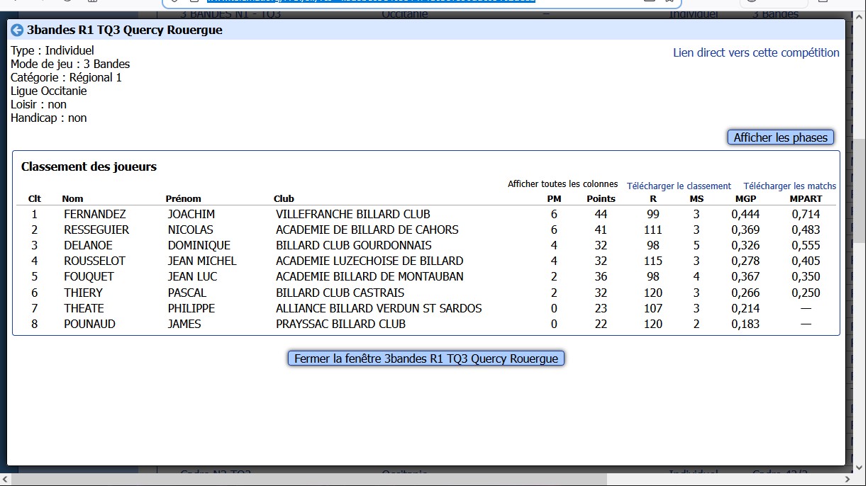Image resolution: width=868 pixels, height=486 pixels.
Task: Click the Points column header
Action: 601,199
